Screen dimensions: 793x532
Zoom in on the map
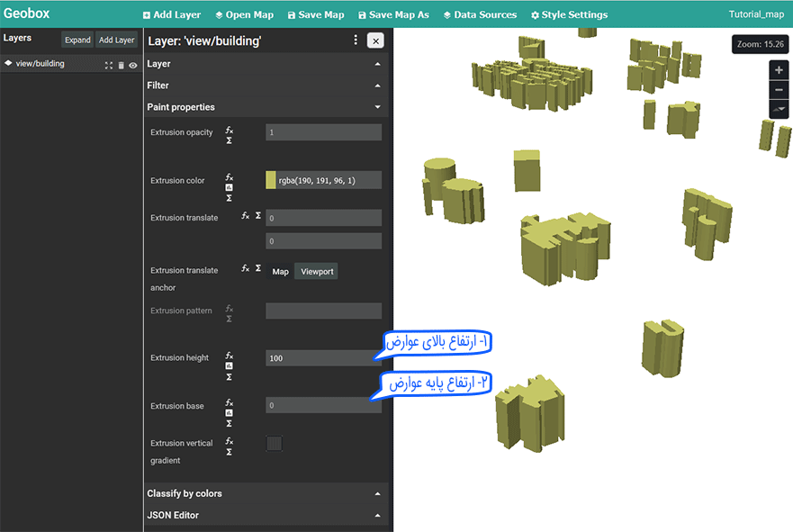click(x=779, y=70)
